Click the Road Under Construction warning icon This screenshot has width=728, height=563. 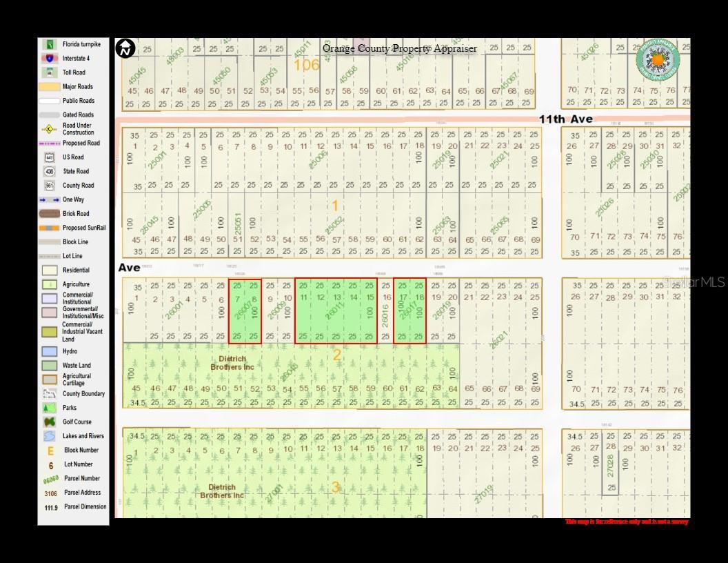click(x=50, y=129)
